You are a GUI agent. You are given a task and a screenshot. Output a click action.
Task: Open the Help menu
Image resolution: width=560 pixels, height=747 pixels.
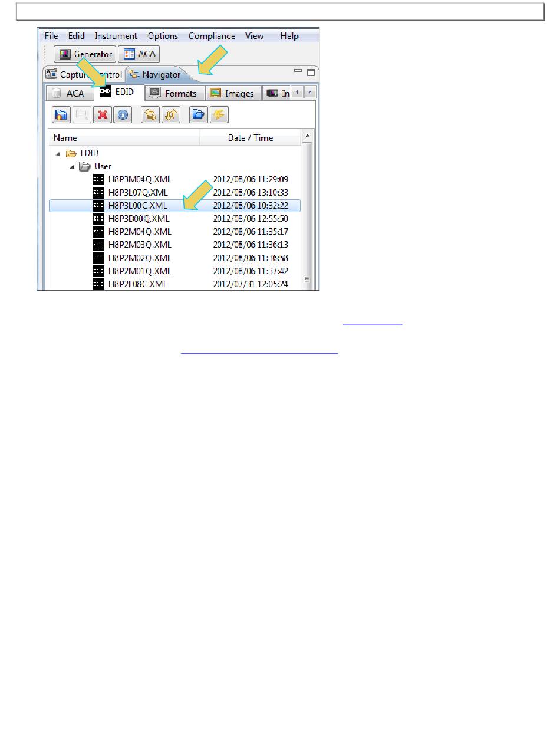[289, 36]
